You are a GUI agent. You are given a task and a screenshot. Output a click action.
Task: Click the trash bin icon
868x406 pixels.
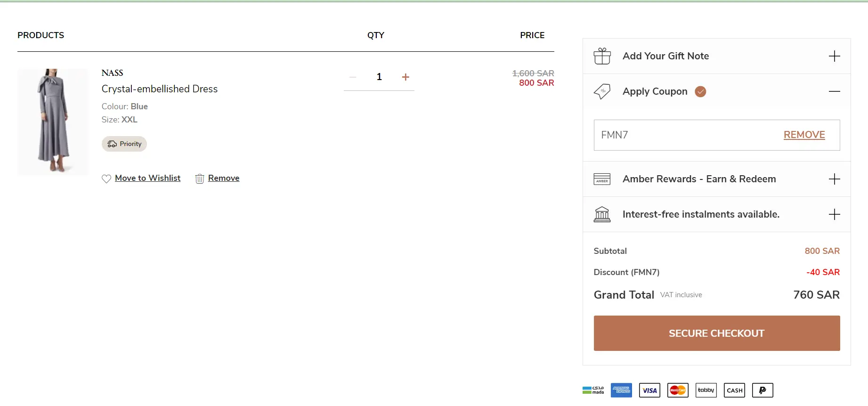[200, 179]
